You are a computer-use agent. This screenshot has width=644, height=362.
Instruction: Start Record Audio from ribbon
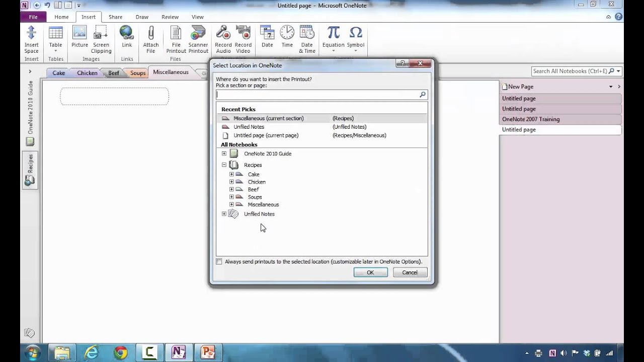click(223, 40)
